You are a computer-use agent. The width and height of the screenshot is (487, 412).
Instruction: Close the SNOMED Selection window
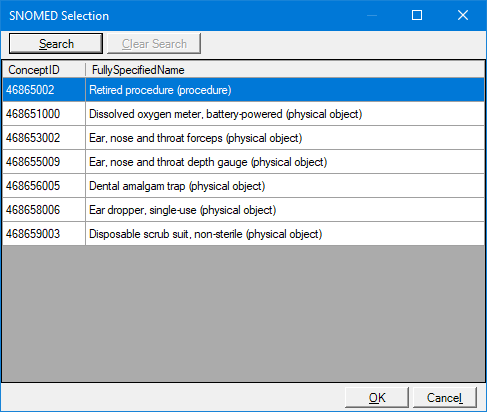[x=463, y=15]
